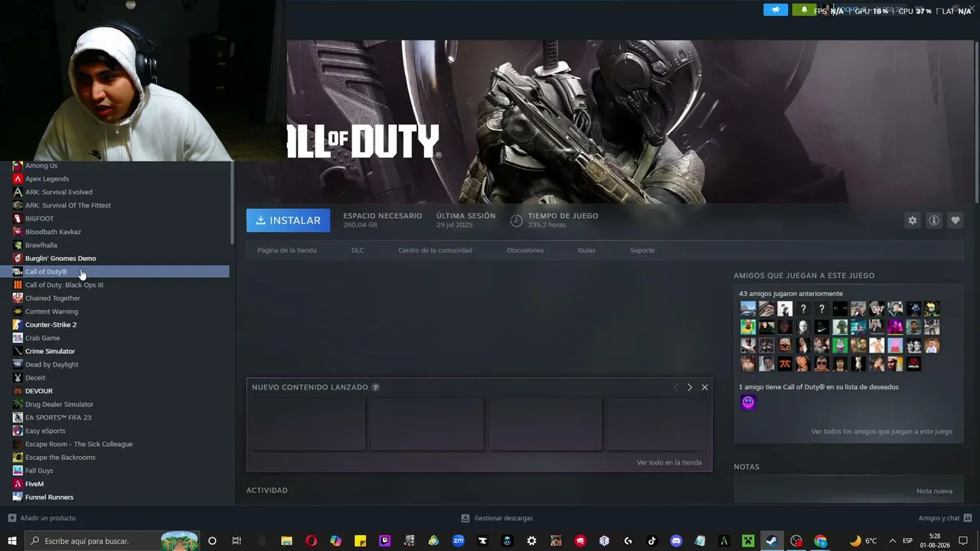
Task: Create a new note with Nota nueva
Action: pos(934,491)
